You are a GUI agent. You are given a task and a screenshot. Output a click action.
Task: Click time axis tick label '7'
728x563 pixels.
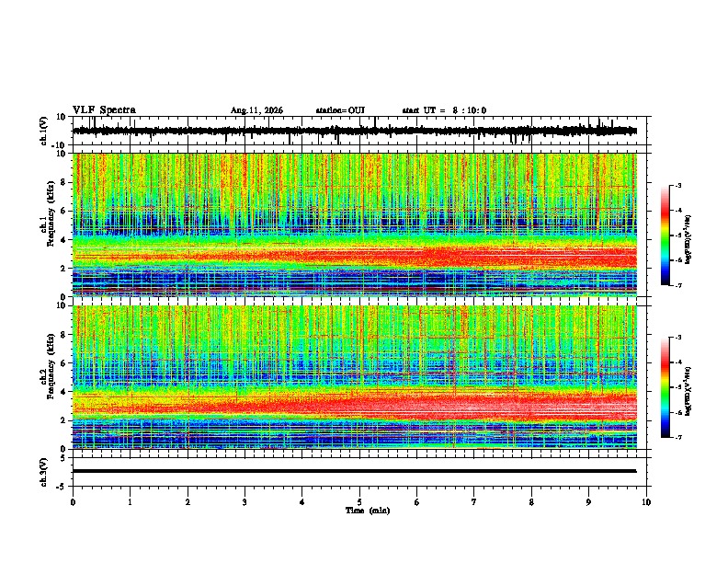(x=474, y=502)
